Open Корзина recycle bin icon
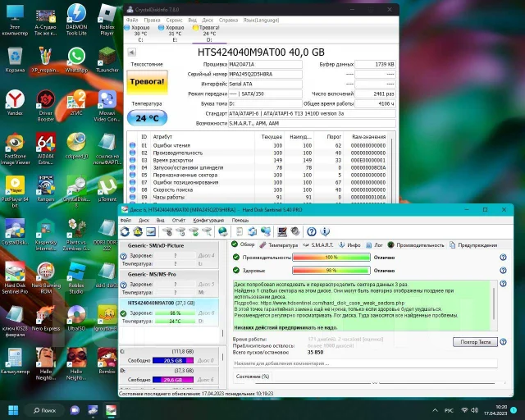The image size is (525, 420). click(15, 60)
